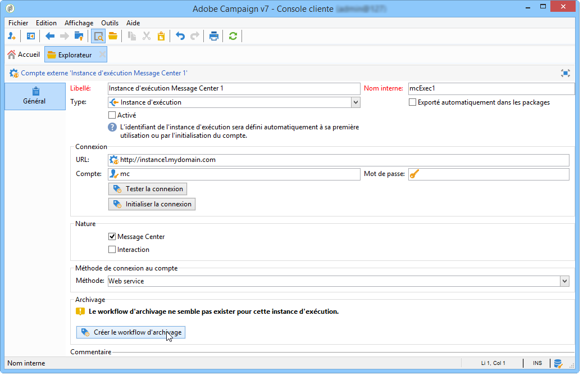Click the grayed redo arrow icon
588x379 pixels.
pos(195,36)
